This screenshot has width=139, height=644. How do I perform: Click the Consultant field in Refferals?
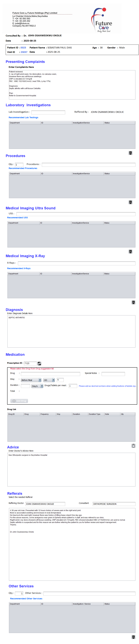tap(114, 504)
